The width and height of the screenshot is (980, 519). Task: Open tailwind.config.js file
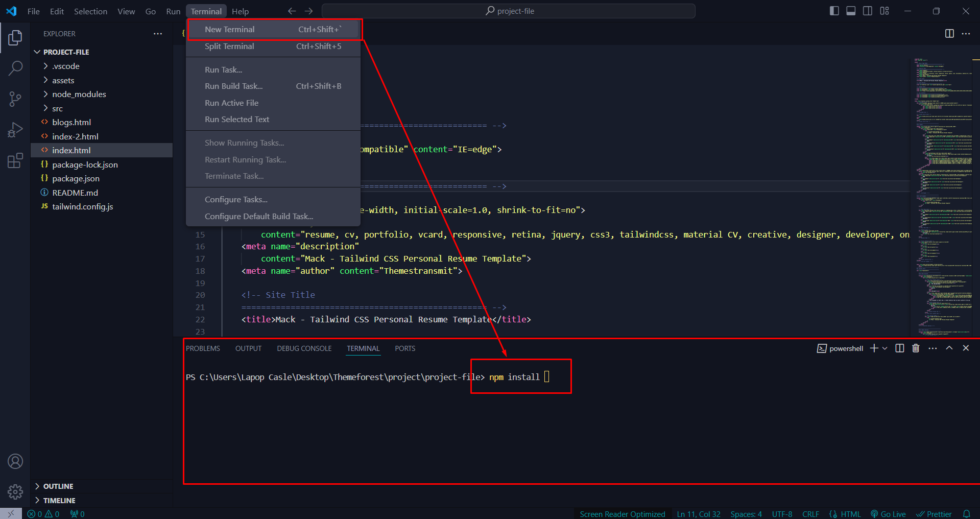point(102,206)
